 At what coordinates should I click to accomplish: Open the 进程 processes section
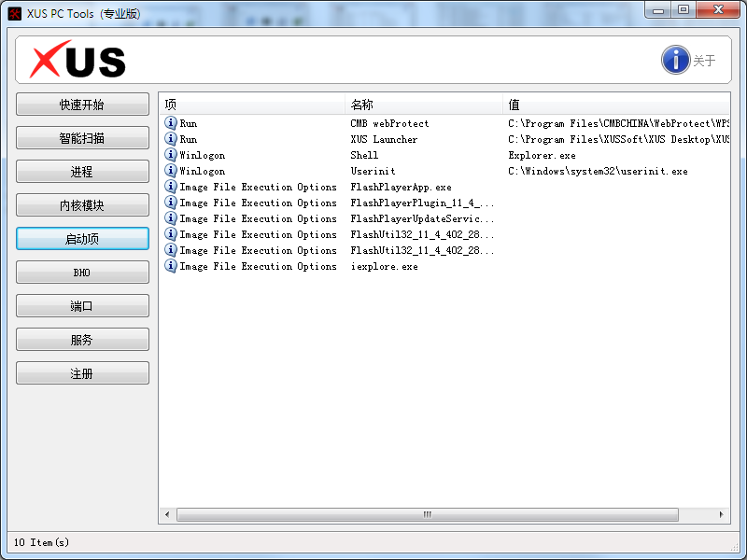(x=82, y=172)
